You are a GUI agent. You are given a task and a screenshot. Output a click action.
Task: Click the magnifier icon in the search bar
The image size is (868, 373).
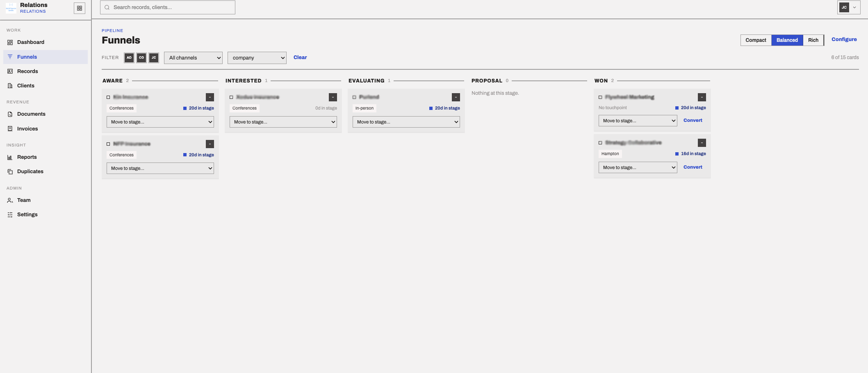click(x=107, y=7)
